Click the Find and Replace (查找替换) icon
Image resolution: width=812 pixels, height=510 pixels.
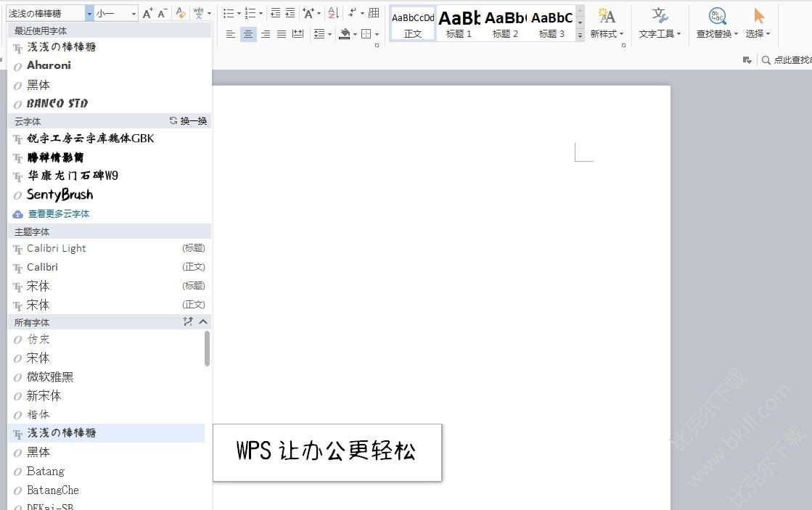pyautogui.click(x=717, y=16)
